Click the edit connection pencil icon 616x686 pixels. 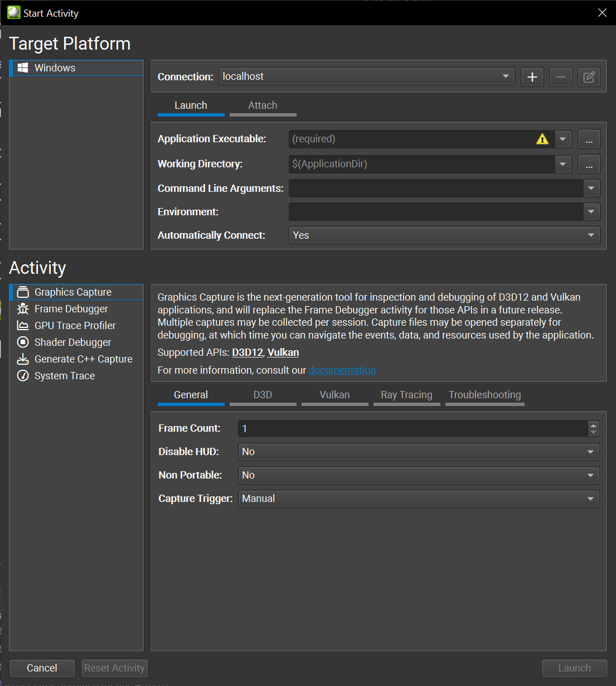(x=589, y=77)
